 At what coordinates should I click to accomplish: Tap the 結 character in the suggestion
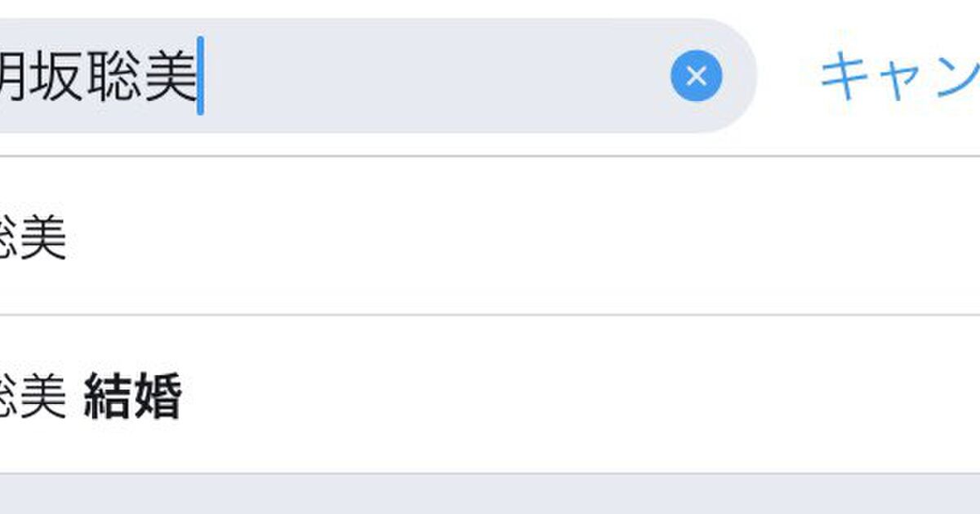108,397
